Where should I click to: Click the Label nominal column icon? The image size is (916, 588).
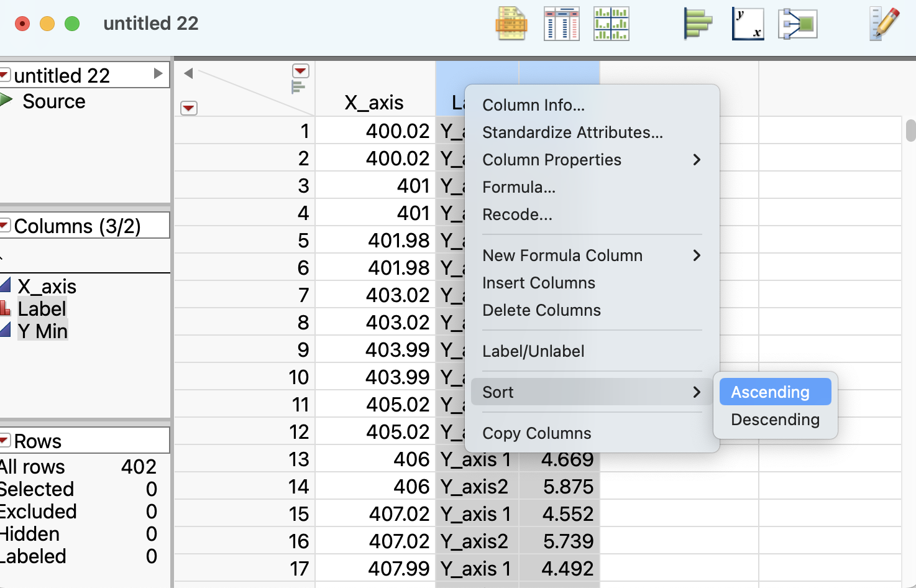click(5, 308)
